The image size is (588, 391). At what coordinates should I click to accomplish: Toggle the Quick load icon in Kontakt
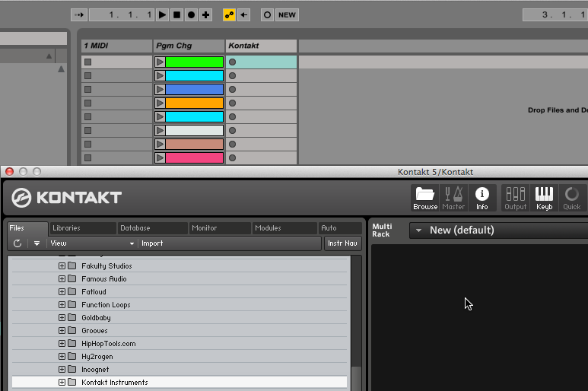pyautogui.click(x=572, y=198)
